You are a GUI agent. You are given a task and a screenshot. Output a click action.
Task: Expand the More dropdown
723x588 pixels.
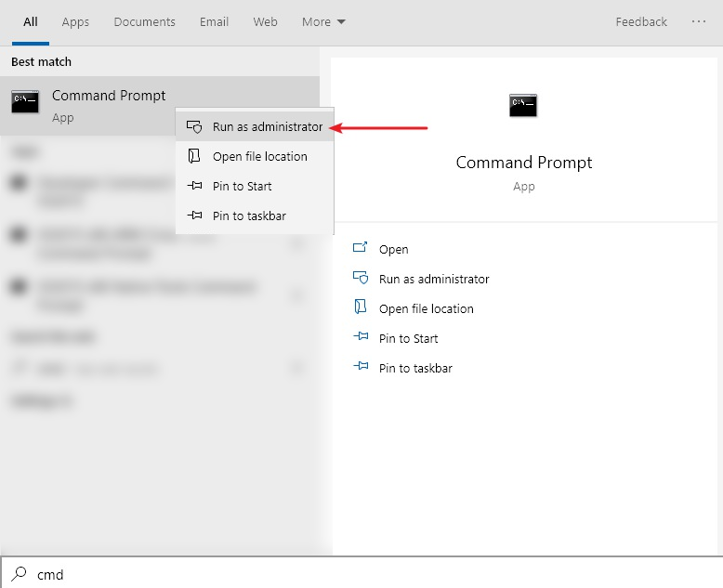[323, 21]
